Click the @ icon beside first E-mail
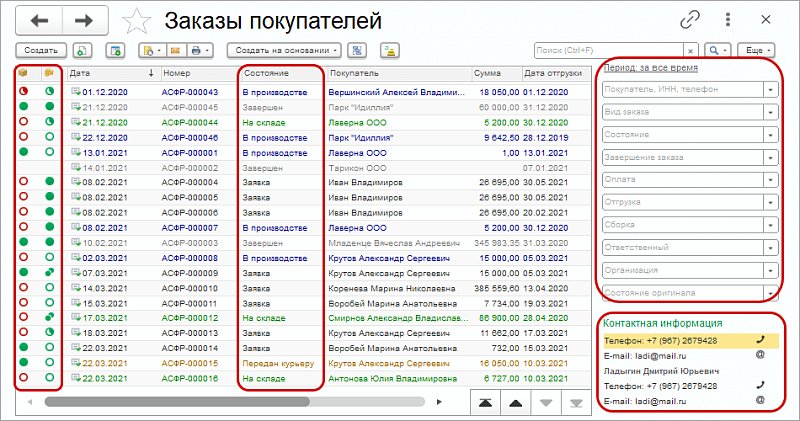Viewport: 800px width, 421px height. point(760,355)
